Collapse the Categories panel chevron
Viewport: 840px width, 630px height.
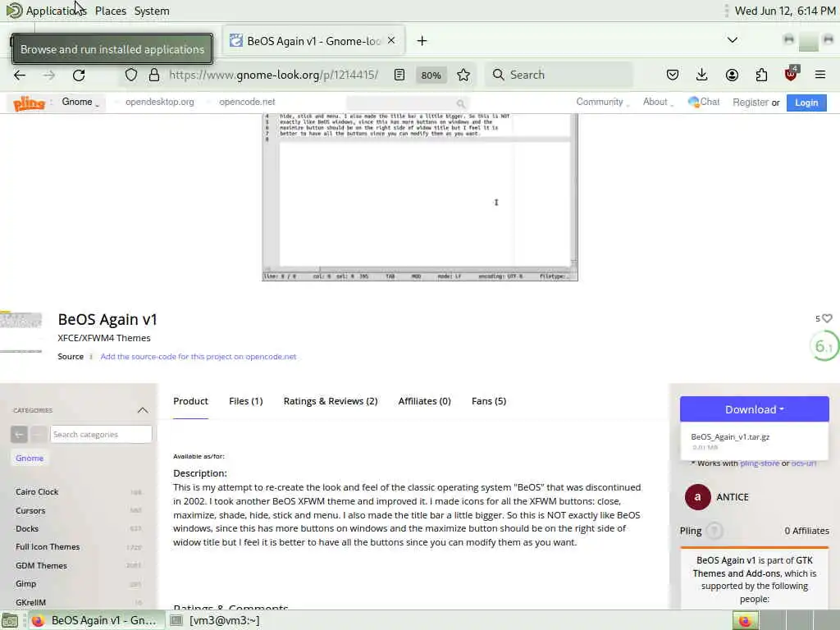tap(143, 410)
